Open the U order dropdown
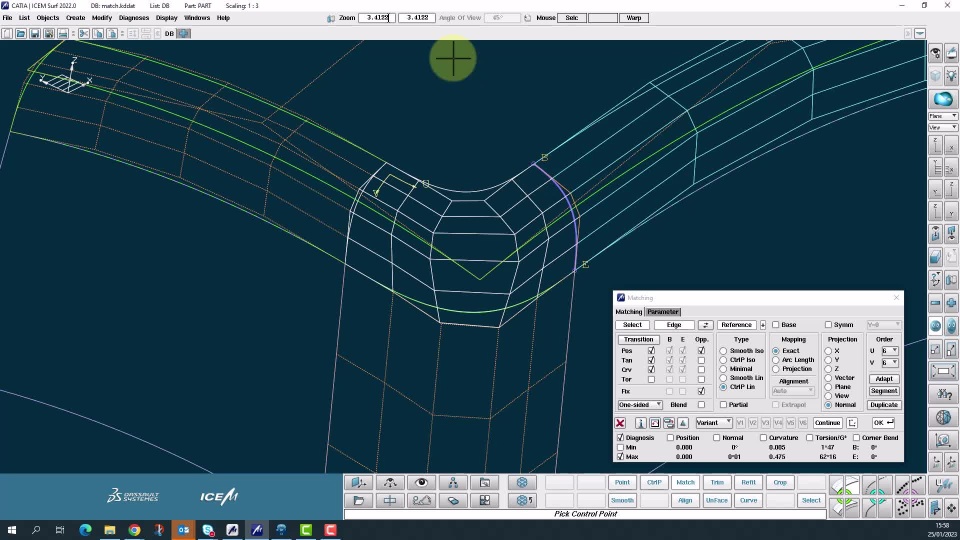Viewport: 960px width, 540px height. [x=888, y=351]
